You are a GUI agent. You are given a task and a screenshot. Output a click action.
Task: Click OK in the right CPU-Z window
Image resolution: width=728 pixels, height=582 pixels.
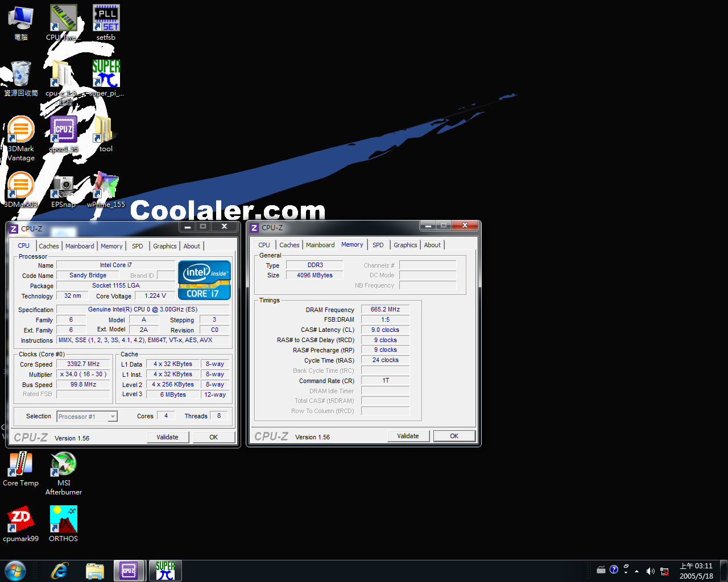454,436
